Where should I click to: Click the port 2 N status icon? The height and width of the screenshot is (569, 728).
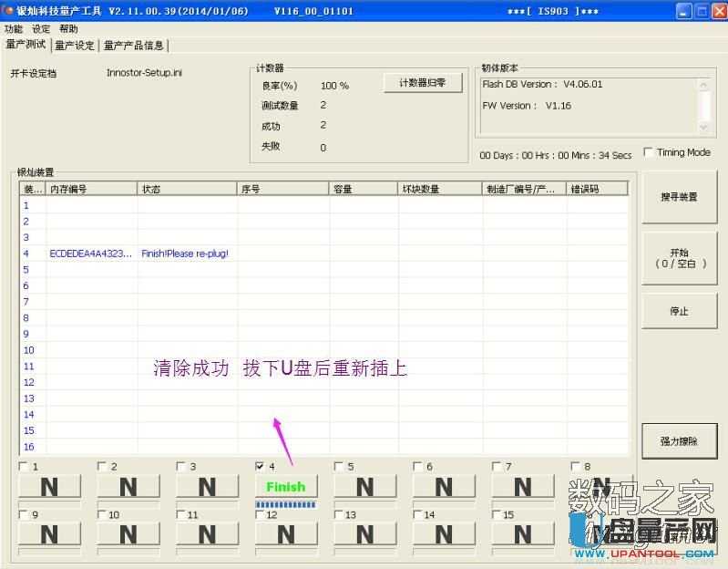[128, 487]
